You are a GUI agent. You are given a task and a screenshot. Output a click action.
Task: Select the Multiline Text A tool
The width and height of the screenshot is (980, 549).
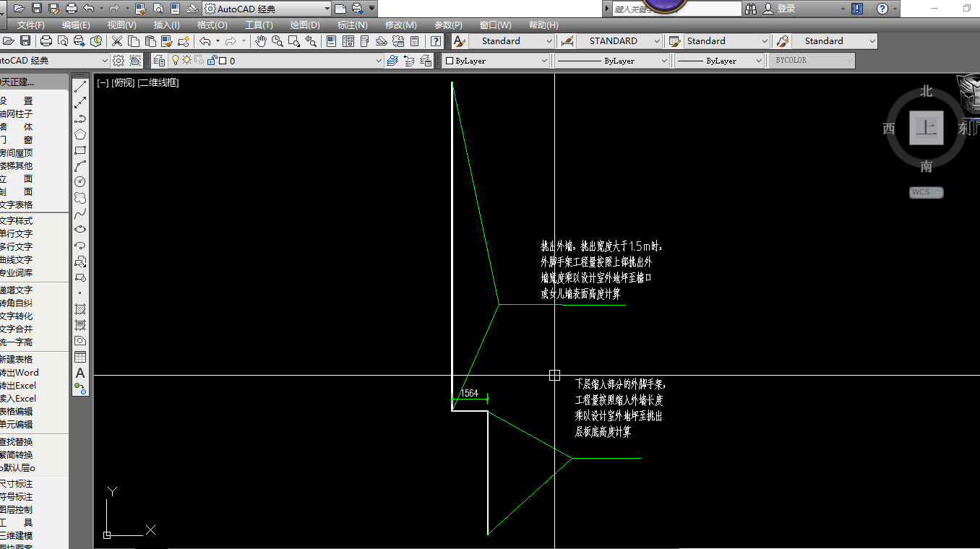[x=80, y=373]
